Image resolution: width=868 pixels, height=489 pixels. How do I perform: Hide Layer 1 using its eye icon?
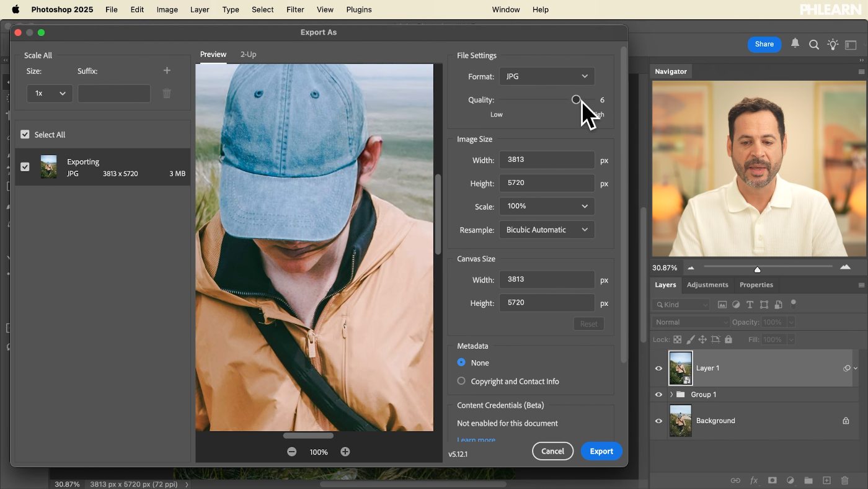pos(658,368)
